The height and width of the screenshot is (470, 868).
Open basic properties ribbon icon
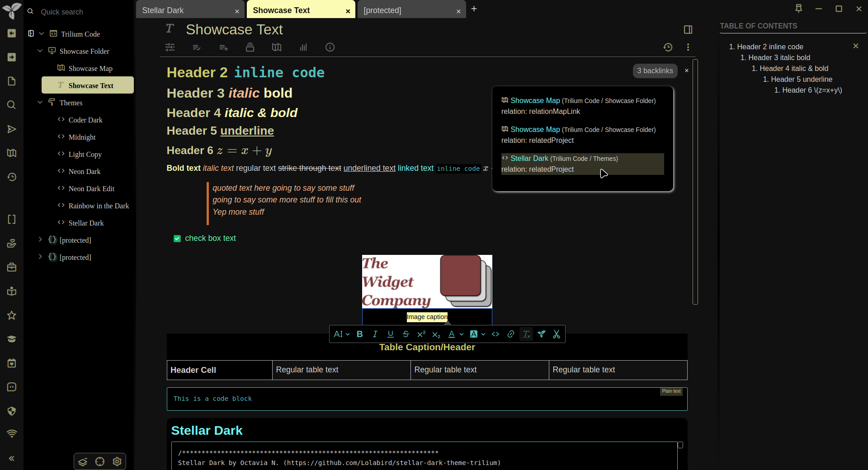pyautogui.click(x=170, y=47)
